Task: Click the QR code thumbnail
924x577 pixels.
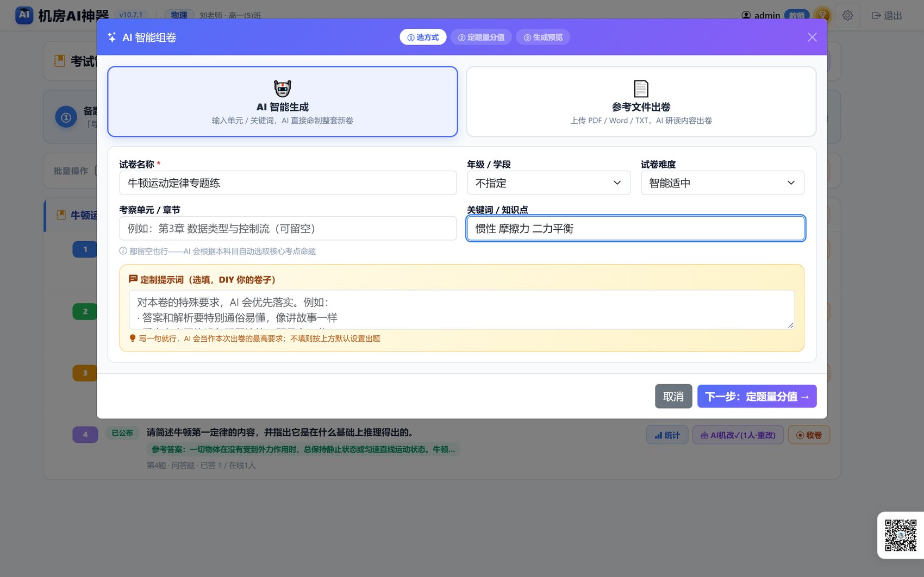Action: point(900,535)
